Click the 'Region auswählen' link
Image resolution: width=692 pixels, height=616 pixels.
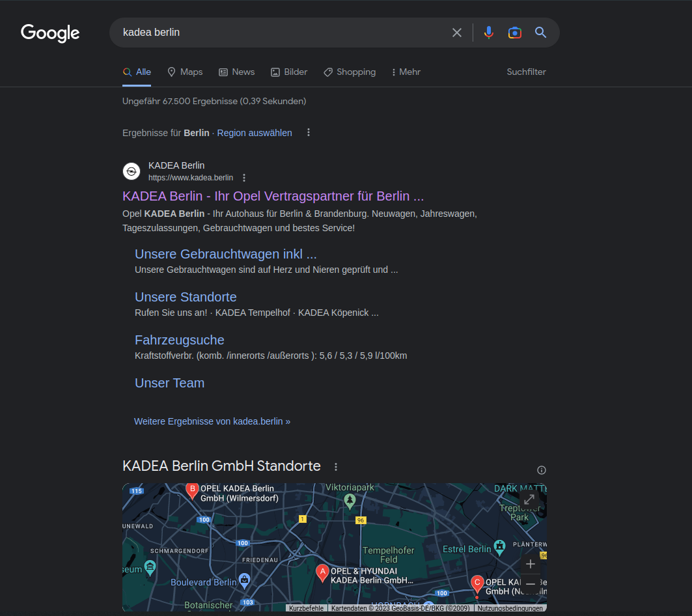coord(255,133)
